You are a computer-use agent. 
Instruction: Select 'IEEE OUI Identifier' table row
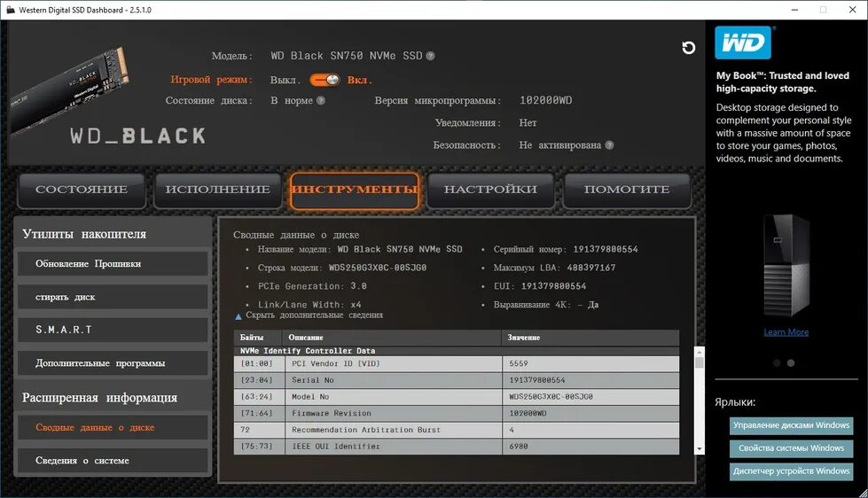pyautogui.click(x=456, y=447)
